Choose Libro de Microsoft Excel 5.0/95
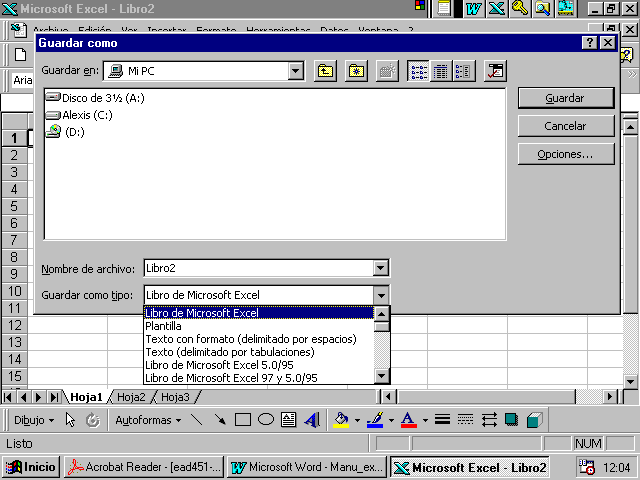The width and height of the screenshot is (640, 480). [x=259, y=365]
